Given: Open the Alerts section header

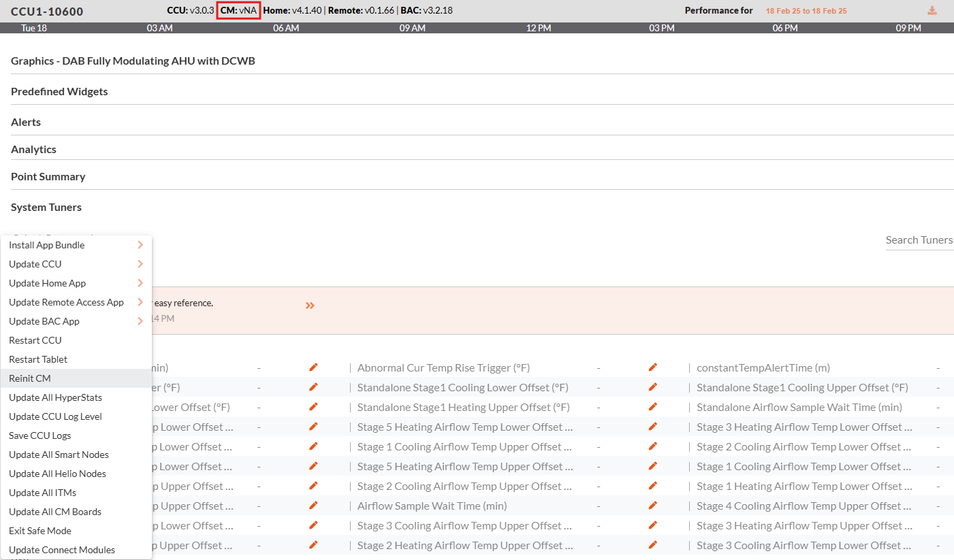Looking at the screenshot, I should pyautogui.click(x=26, y=122).
